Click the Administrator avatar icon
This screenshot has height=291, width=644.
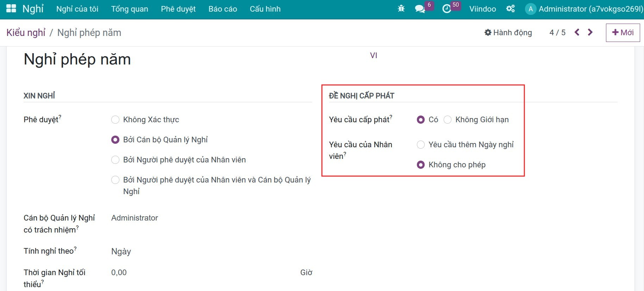(531, 9)
